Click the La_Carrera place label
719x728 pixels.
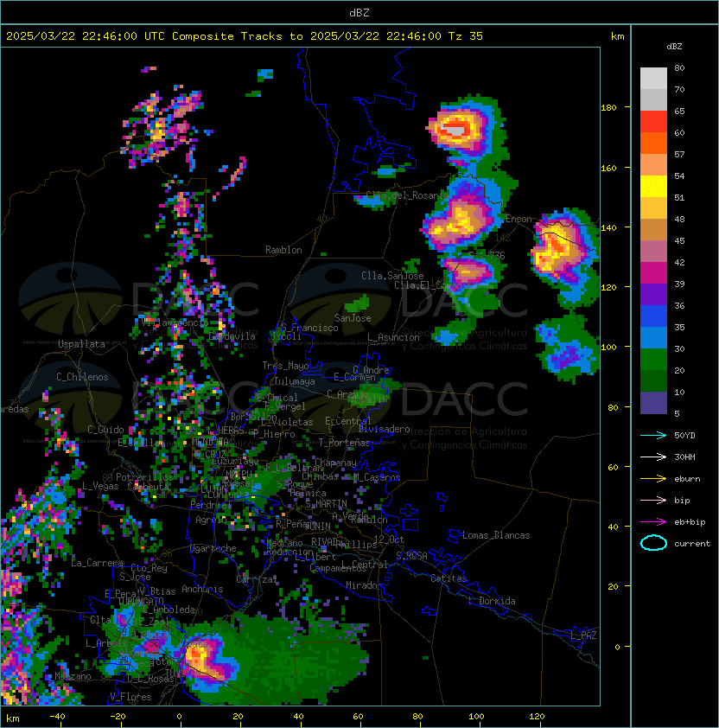coord(97,563)
